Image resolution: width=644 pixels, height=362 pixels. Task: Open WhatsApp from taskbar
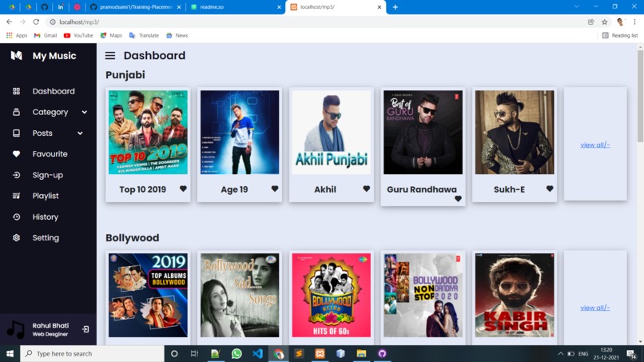(x=237, y=353)
